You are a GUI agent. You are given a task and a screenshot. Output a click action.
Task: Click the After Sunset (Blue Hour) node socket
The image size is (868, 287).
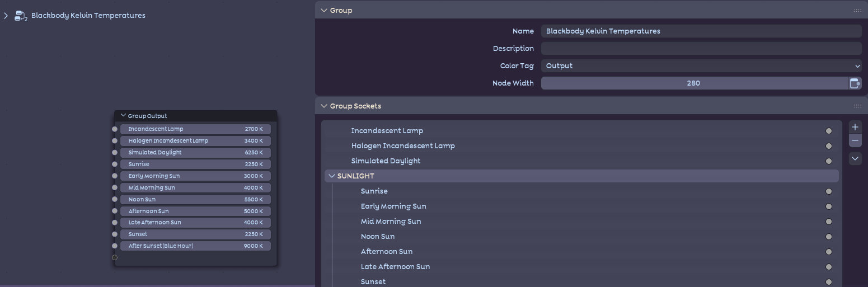pyautogui.click(x=115, y=246)
